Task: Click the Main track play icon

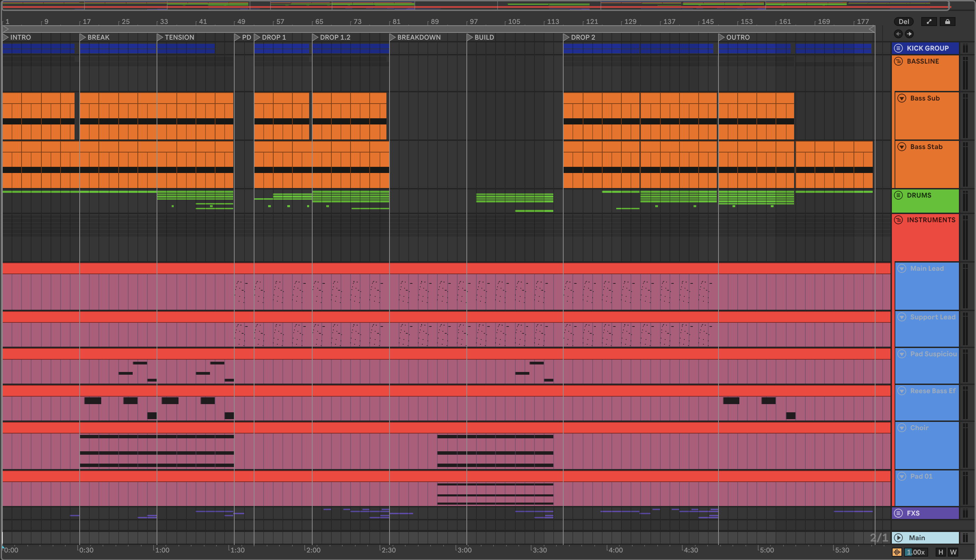Action: click(898, 538)
